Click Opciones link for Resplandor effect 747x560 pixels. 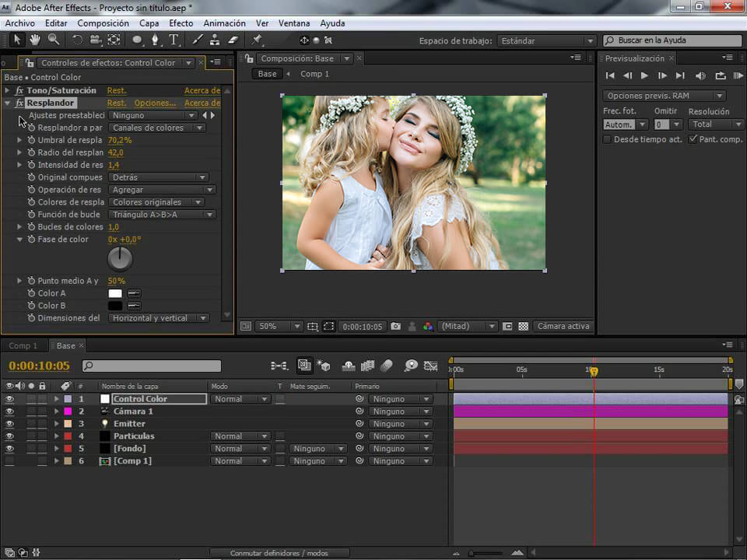[155, 103]
